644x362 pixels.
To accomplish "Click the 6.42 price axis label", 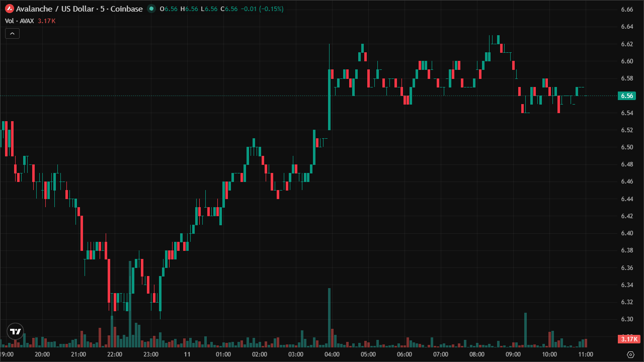I will (x=627, y=216).
